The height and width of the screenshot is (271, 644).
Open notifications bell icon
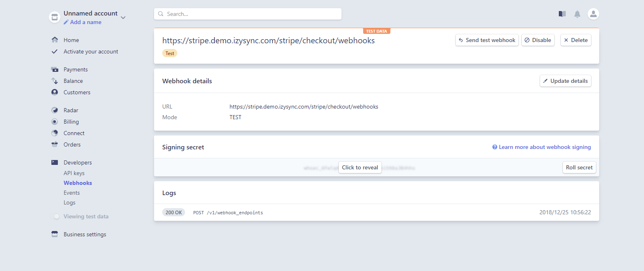(x=577, y=14)
